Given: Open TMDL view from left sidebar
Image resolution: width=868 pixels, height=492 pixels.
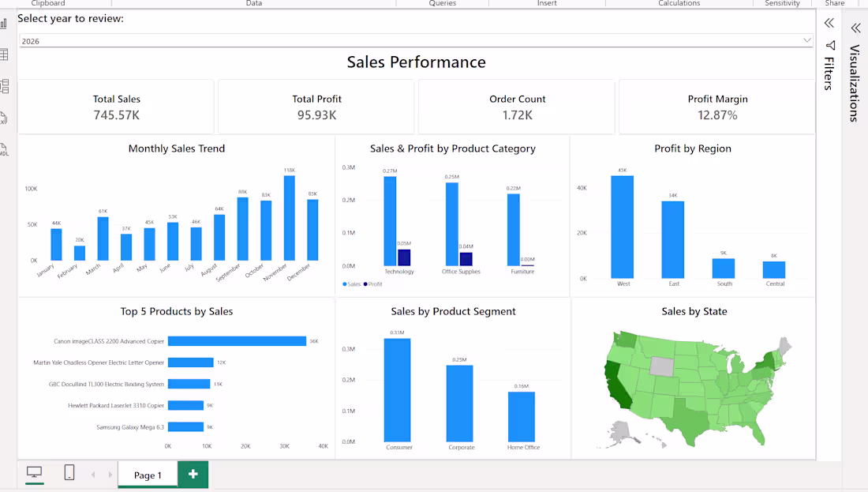Looking at the screenshot, I should (x=4, y=149).
